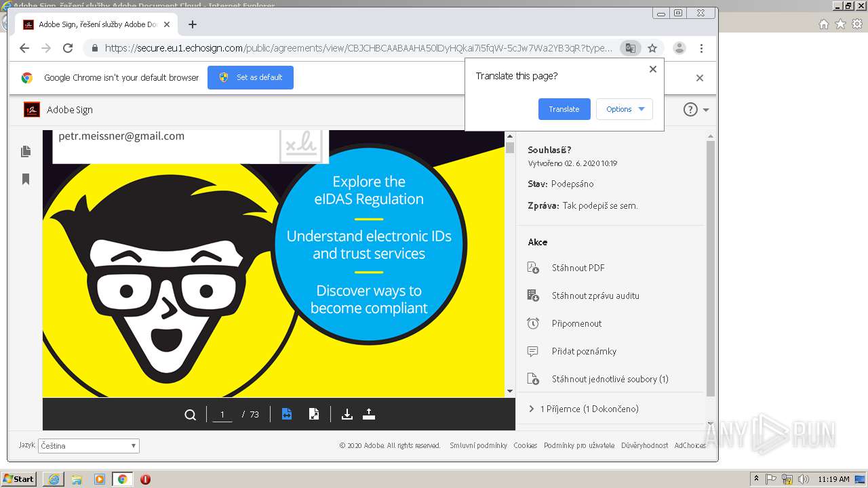Viewport: 868px width, 488px height.
Task: Close the translate popup
Action: click(x=653, y=69)
